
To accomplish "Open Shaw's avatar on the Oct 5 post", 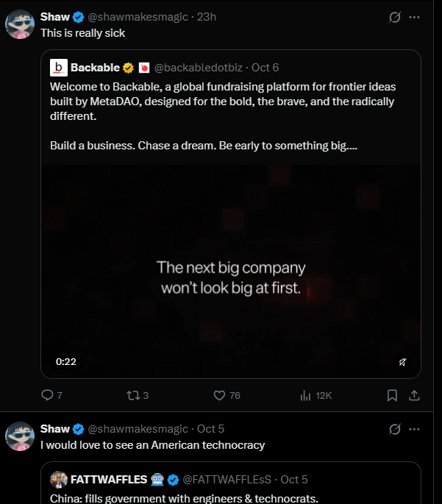I will click(20, 436).
